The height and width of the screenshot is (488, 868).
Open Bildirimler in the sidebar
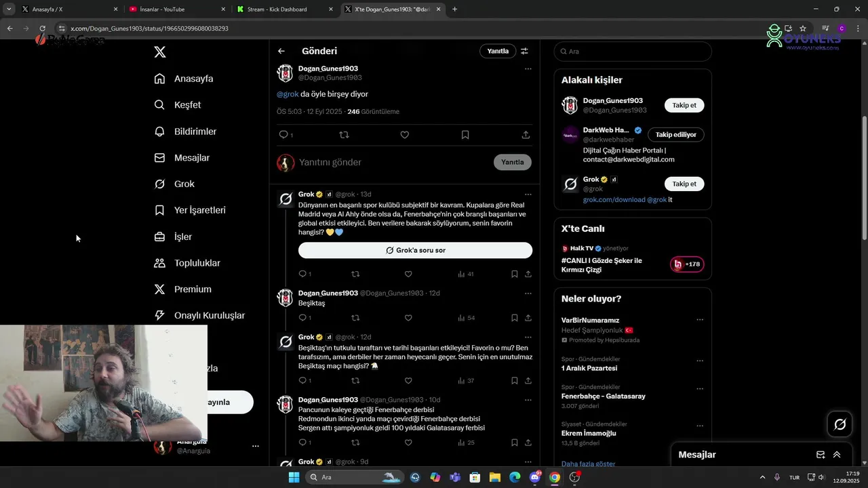(185, 131)
